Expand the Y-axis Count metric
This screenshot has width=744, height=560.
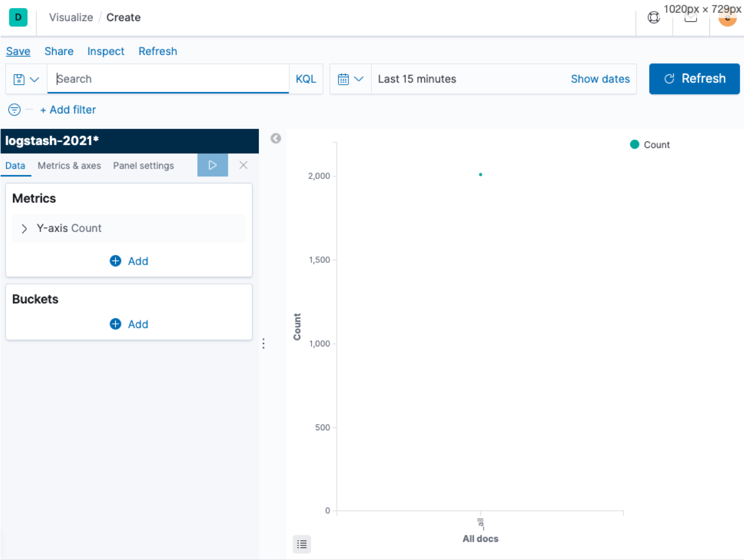pyautogui.click(x=24, y=228)
